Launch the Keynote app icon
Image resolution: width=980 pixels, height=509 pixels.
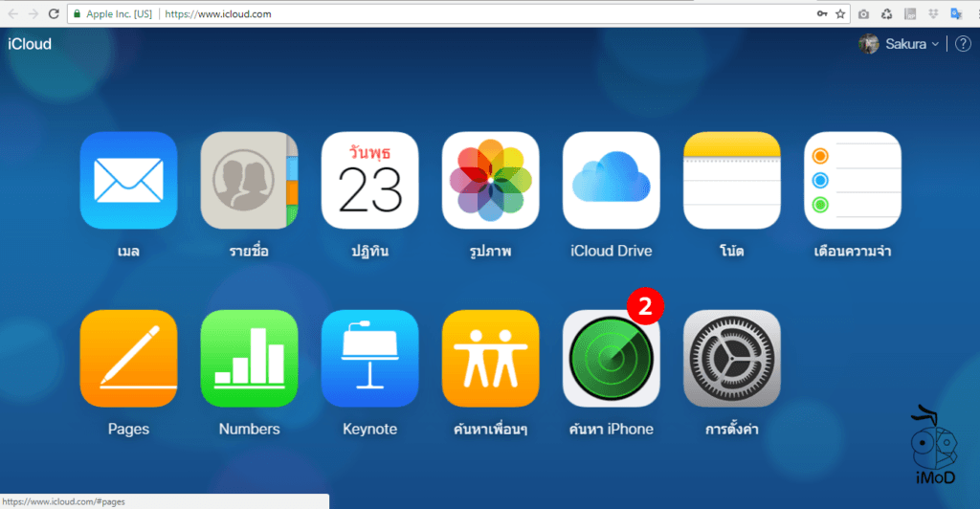(369, 359)
